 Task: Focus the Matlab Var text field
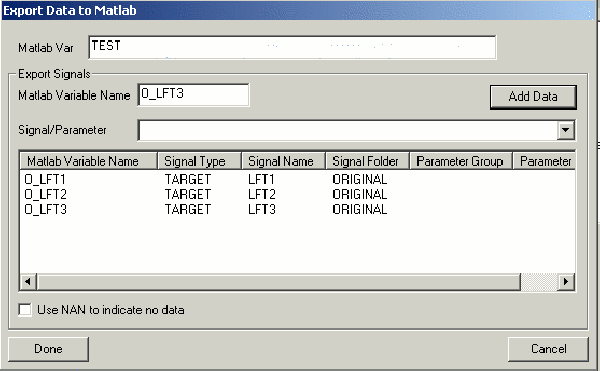(292, 47)
